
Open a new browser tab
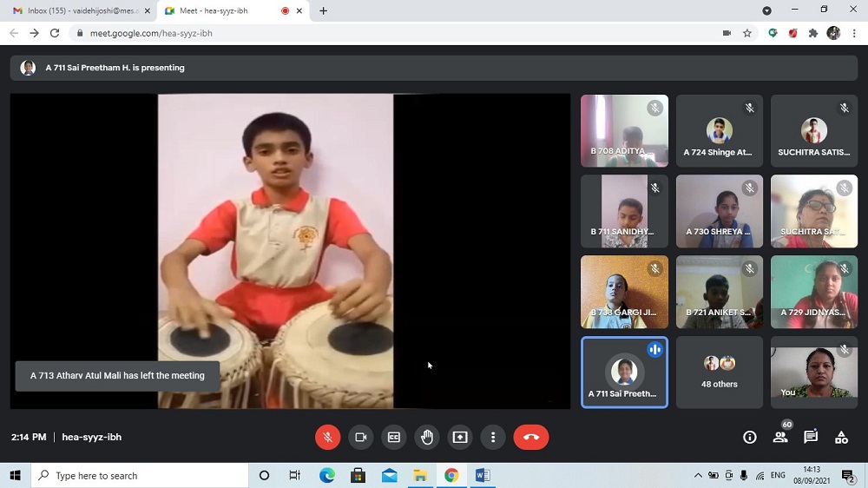pyautogui.click(x=324, y=10)
